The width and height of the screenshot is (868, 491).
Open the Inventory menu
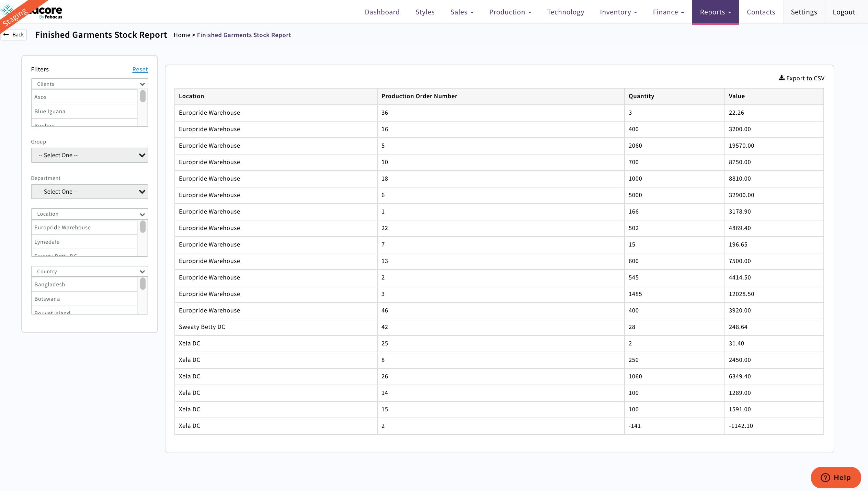pos(618,12)
